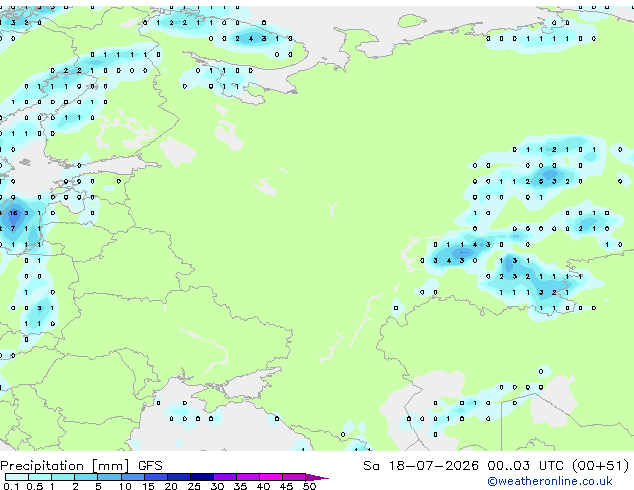Click the "Precipitation [mm] GFS" title text
The width and height of the screenshot is (634, 490).
[81, 466]
